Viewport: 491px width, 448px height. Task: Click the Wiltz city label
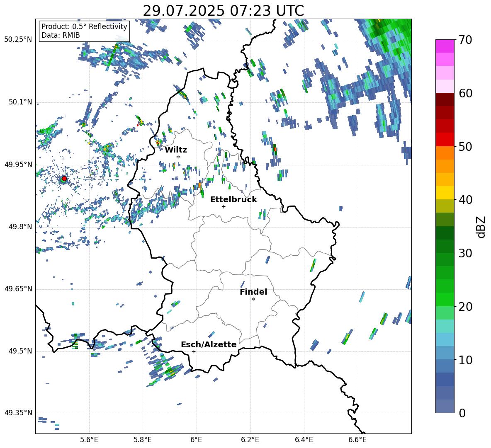point(176,150)
